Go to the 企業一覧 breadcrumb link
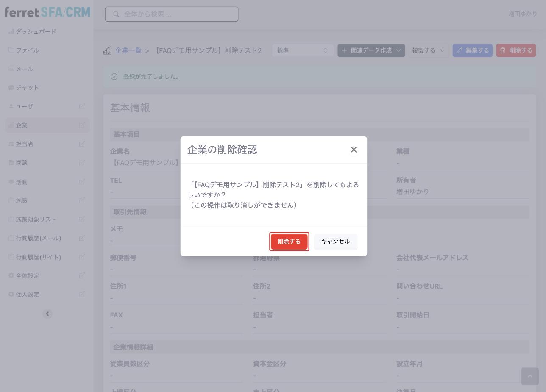546x392 pixels. point(128,50)
